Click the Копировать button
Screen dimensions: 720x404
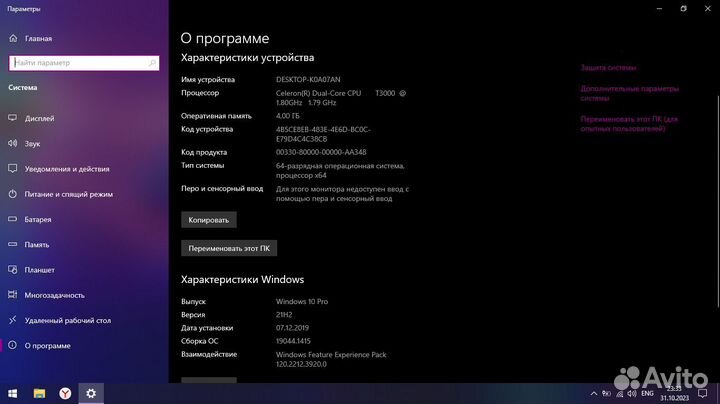209,220
